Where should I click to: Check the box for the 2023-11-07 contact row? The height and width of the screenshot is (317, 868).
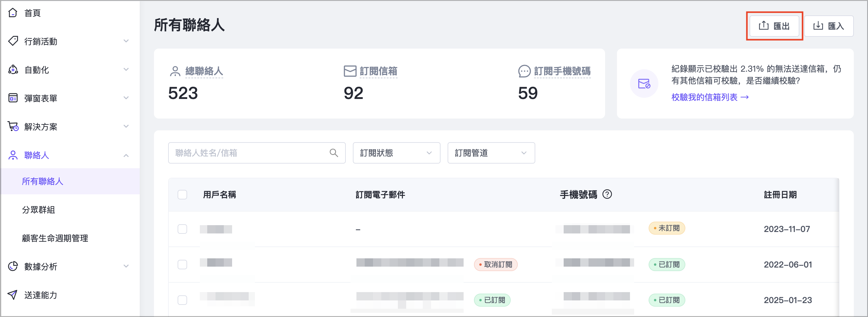pos(182,229)
